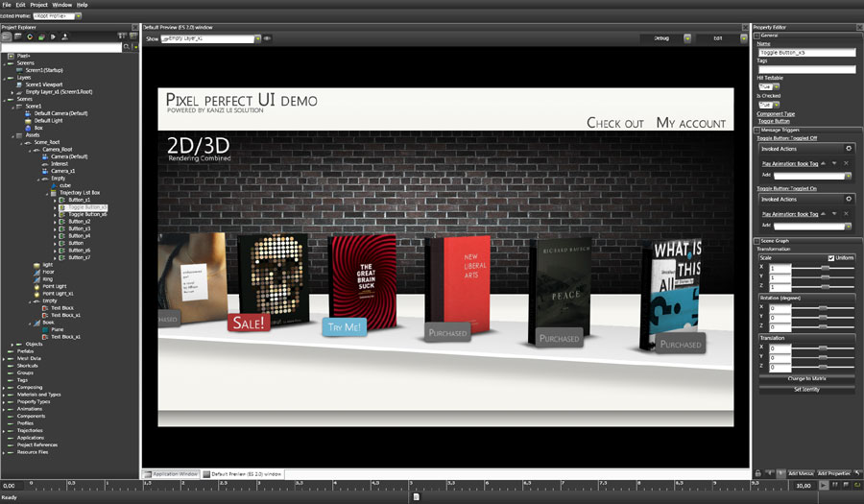Open the Is Checked True dropdown
864x504 pixels.
[777, 105]
